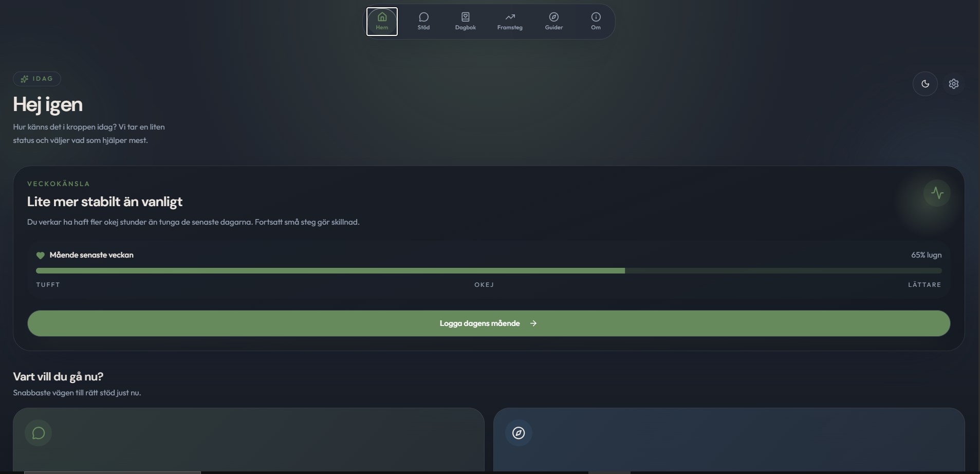Click the VECKOKÄNSLA label

(x=59, y=184)
